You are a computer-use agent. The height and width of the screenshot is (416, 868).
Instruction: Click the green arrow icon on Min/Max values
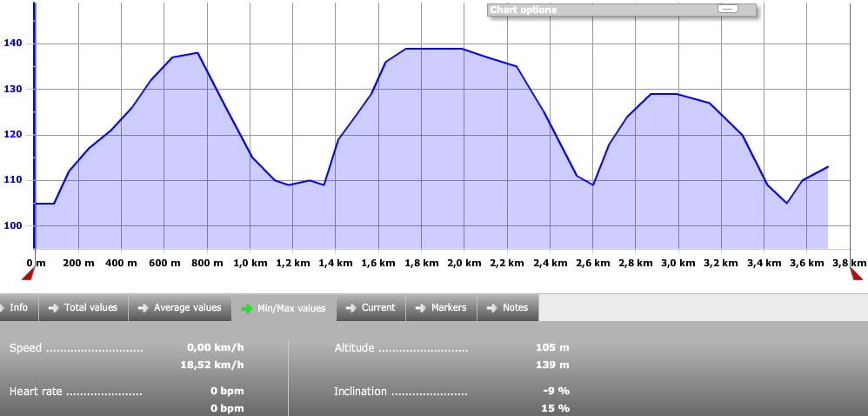tap(246, 308)
